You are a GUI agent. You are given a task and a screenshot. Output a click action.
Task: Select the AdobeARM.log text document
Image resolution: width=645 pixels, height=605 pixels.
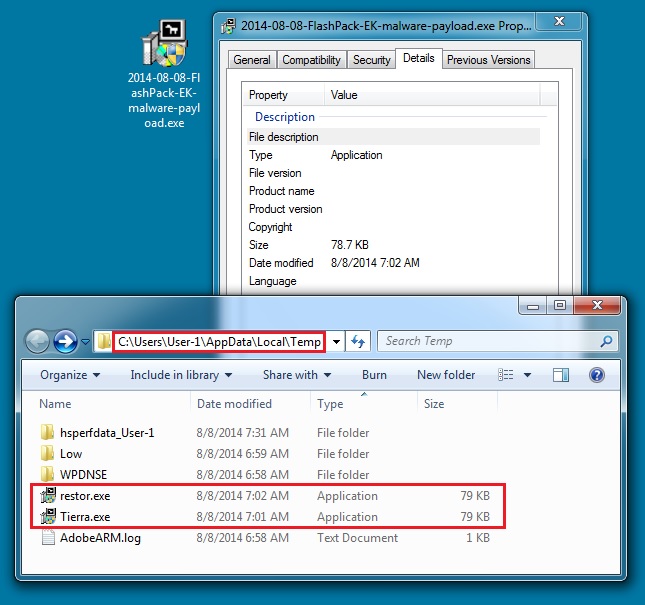pos(47,538)
